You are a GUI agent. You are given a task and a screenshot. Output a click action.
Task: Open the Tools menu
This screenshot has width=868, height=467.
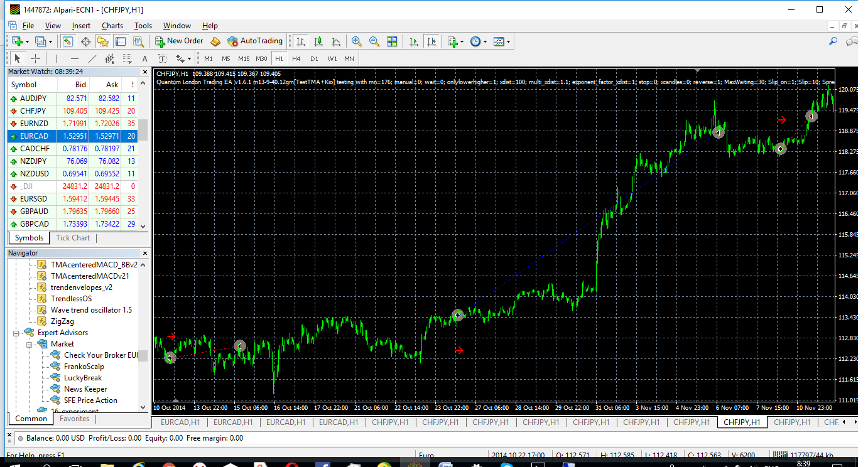click(x=143, y=26)
